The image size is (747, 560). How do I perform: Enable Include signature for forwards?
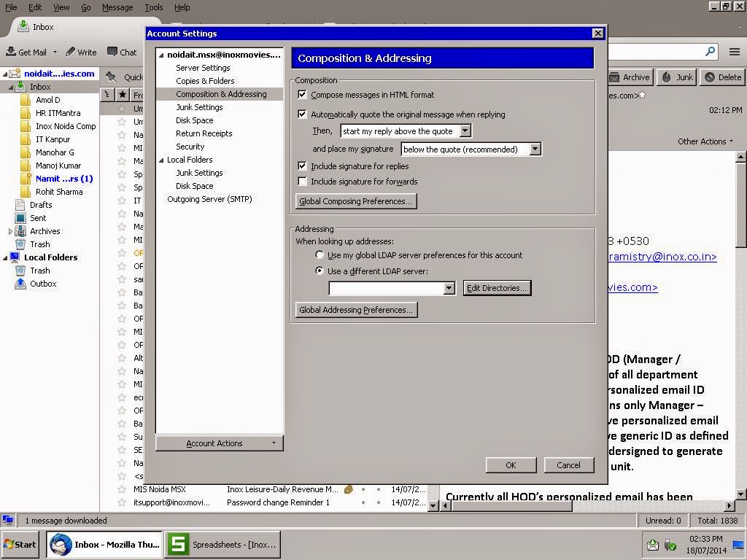(303, 181)
